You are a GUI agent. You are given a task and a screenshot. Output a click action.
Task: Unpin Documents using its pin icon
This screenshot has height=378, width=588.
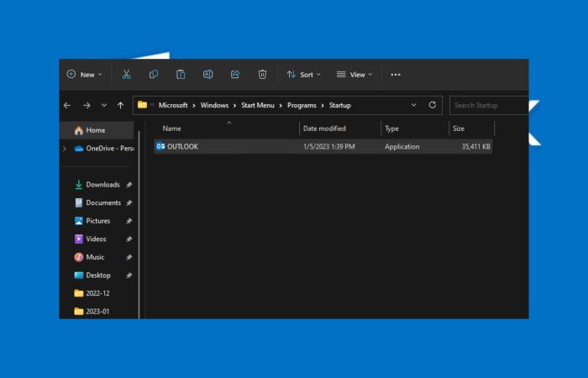click(x=129, y=202)
